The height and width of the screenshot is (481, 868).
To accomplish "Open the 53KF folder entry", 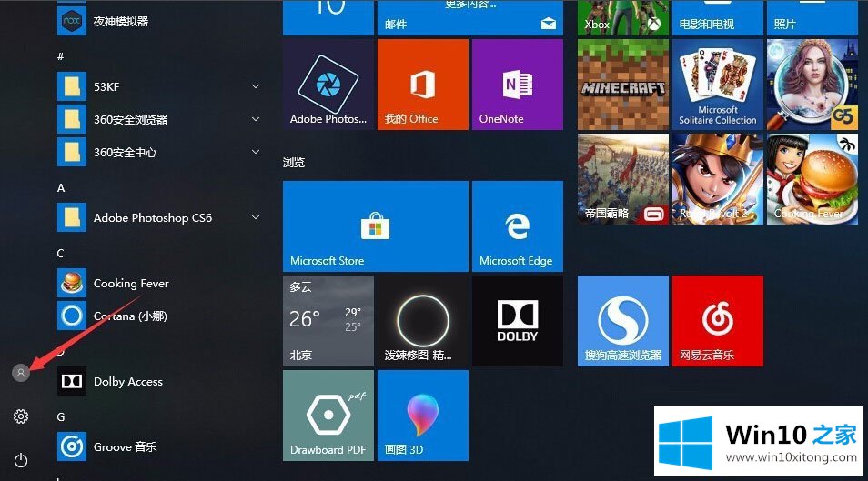I will 159,86.
